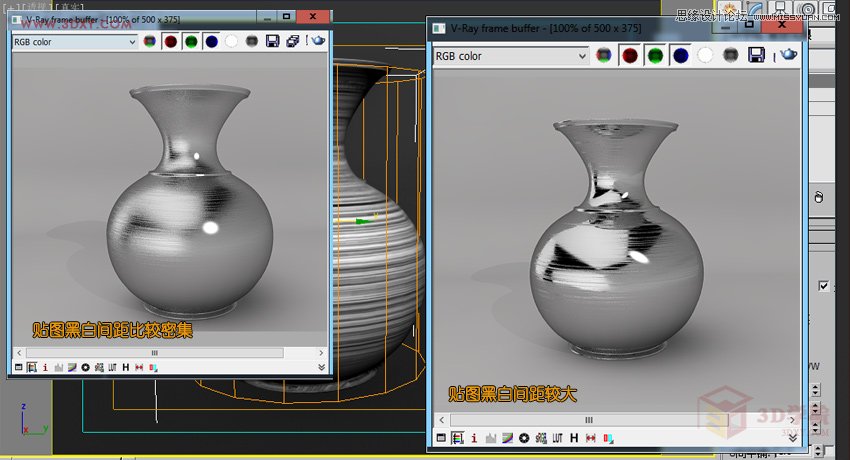Screen dimensions: 850x460
Task: Show pixel information in the right frame buffer
Action: pyautogui.click(x=474, y=438)
